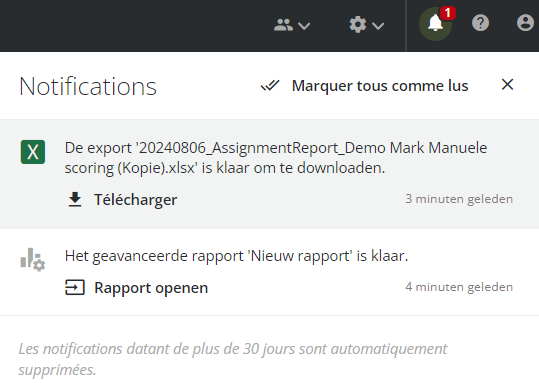Expand the people menu chevron
The height and width of the screenshot is (383, 539).
(304, 26)
